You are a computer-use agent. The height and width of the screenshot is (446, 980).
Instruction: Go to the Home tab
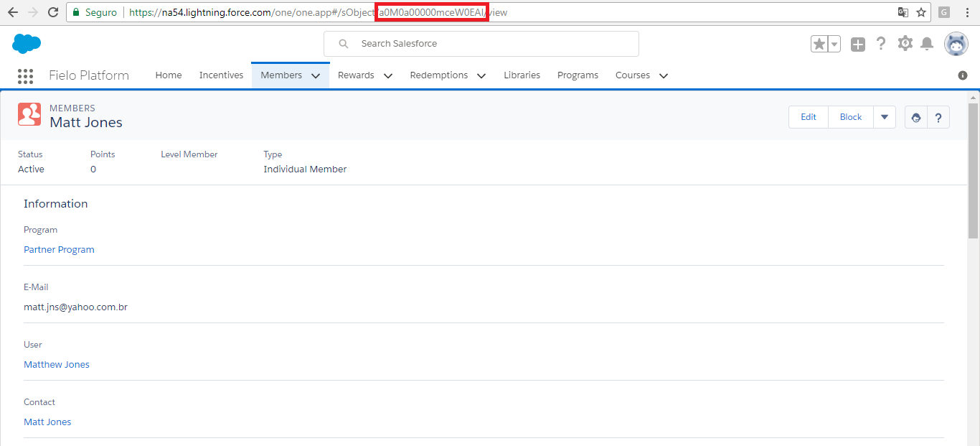169,75
